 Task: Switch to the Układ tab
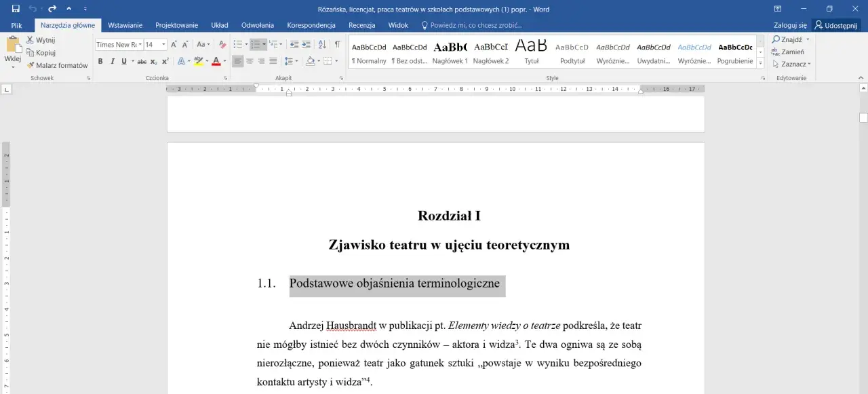220,25
